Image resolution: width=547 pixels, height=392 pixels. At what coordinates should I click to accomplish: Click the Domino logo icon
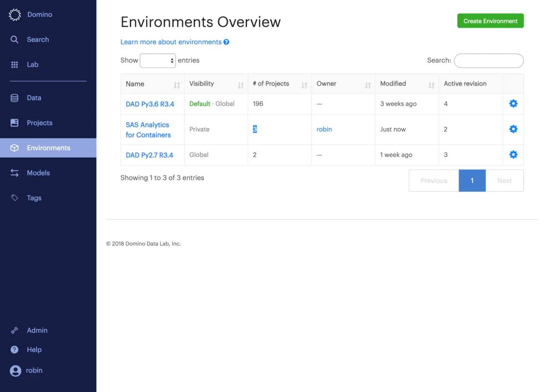click(15, 15)
